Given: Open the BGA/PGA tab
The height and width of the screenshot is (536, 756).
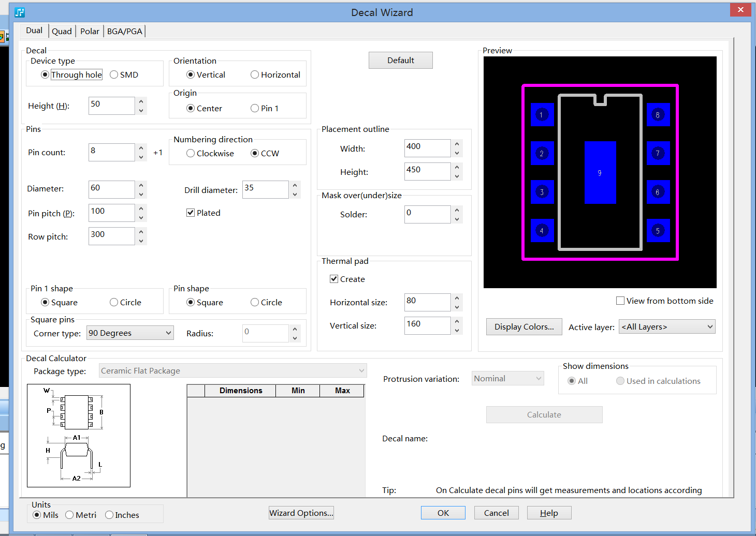Looking at the screenshot, I should tap(124, 31).
